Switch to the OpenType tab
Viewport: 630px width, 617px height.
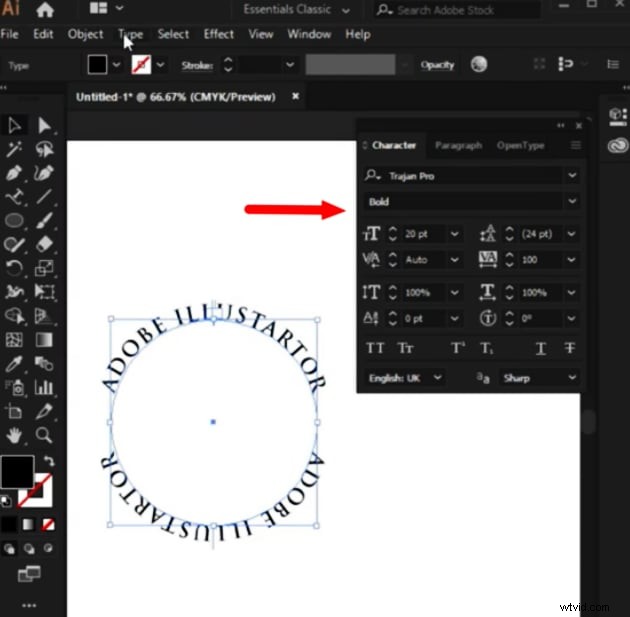point(520,145)
